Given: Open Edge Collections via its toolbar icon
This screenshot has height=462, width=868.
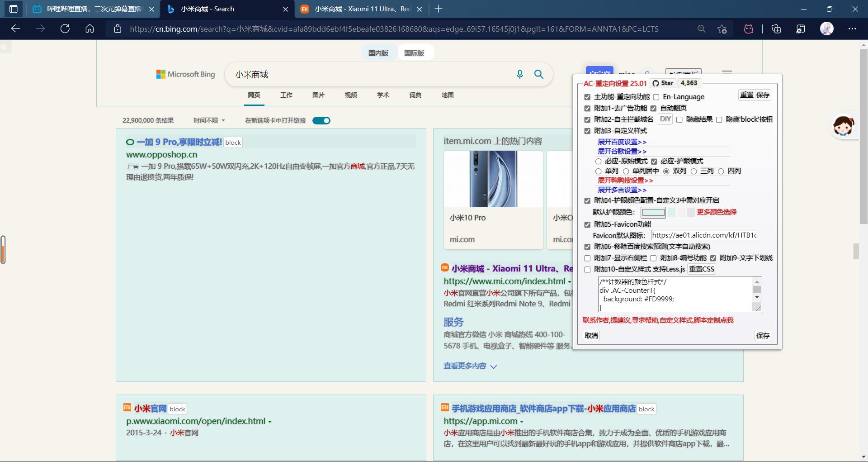Looking at the screenshot, I should click(776, 29).
